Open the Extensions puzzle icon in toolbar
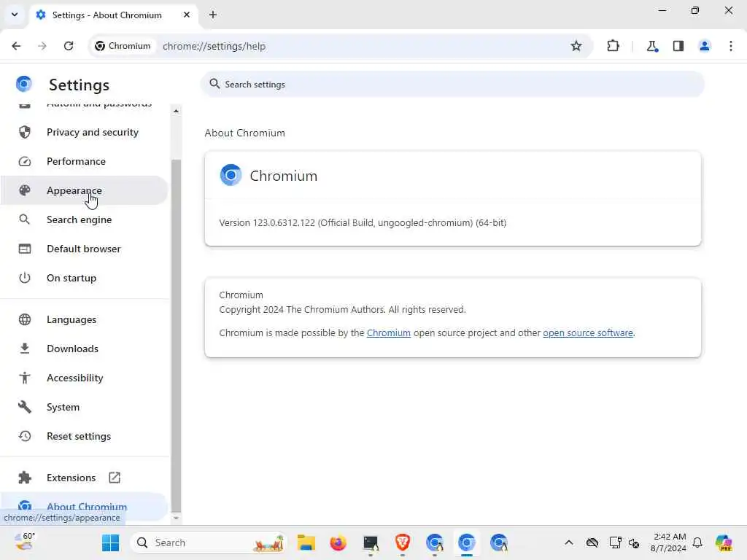The height and width of the screenshot is (560, 747). tap(613, 46)
